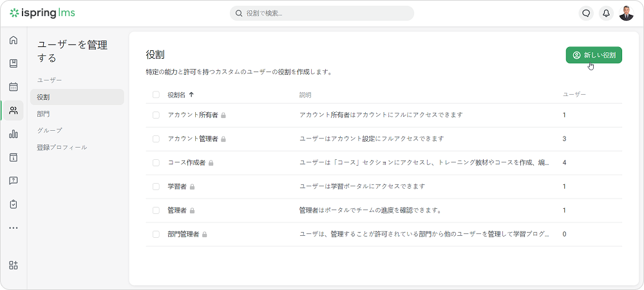The height and width of the screenshot is (290, 644).
Task: Click the 役割で検索 search field
Action: point(322,13)
